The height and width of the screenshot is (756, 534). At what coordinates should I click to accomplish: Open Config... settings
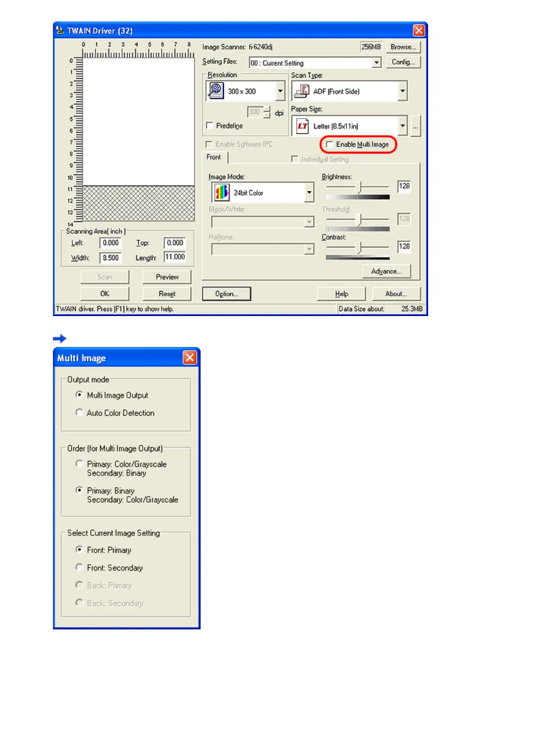[403, 62]
